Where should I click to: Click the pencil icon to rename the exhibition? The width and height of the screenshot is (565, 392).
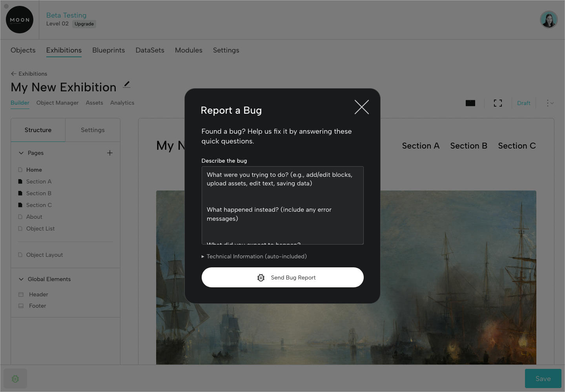127,84
